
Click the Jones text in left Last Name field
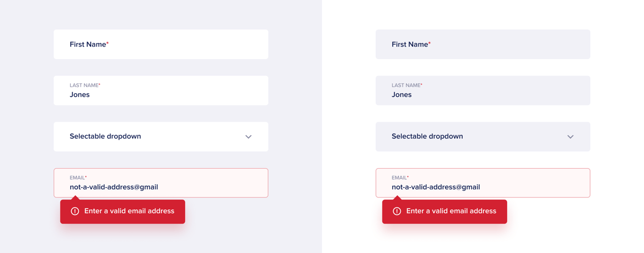coord(80,95)
